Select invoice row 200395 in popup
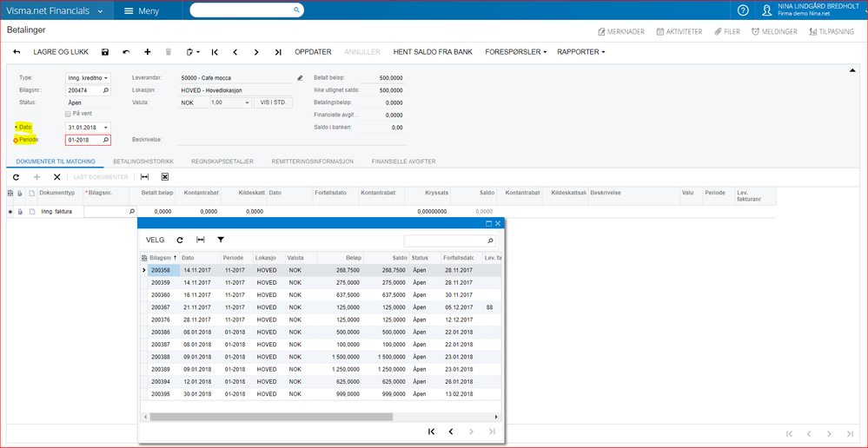The width and height of the screenshot is (868, 448). (321, 394)
